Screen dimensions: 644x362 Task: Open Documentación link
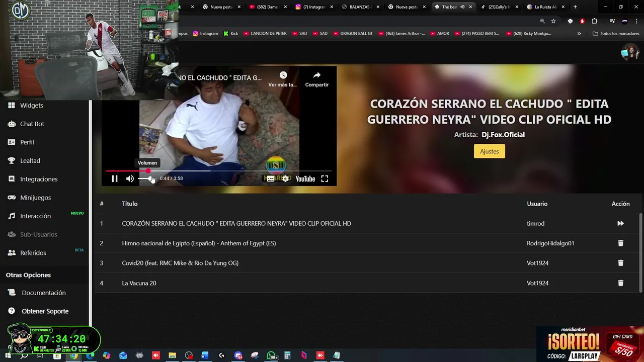pyautogui.click(x=43, y=293)
